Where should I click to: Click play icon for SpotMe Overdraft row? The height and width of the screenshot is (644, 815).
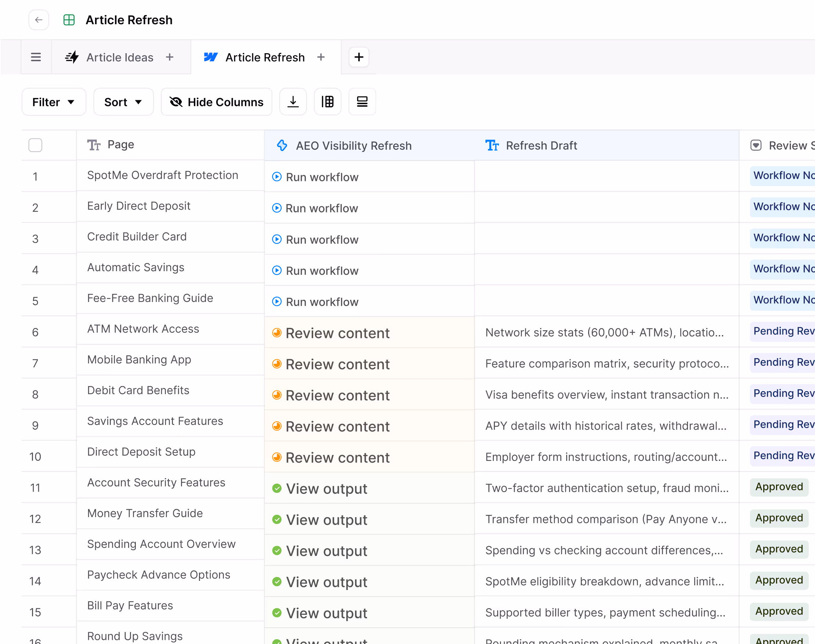click(277, 177)
